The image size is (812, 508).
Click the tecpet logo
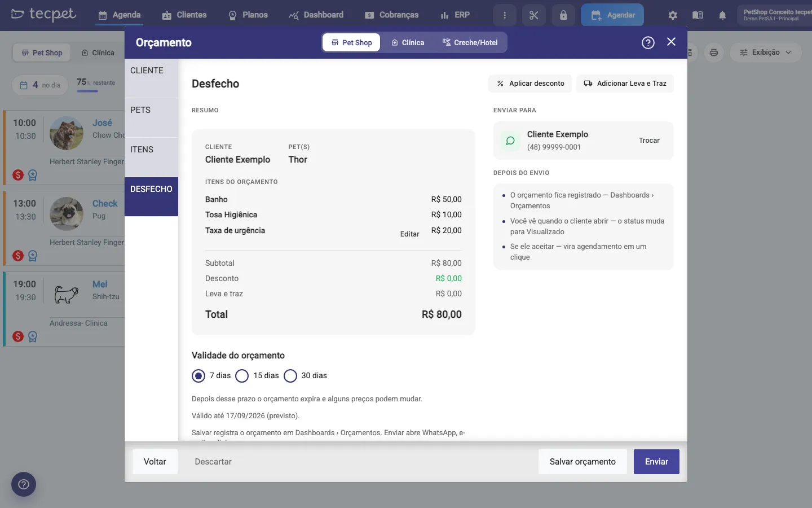tap(43, 14)
